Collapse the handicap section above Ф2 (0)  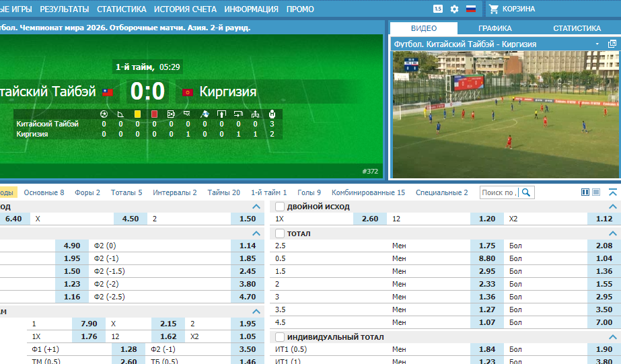[x=256, y=233]
